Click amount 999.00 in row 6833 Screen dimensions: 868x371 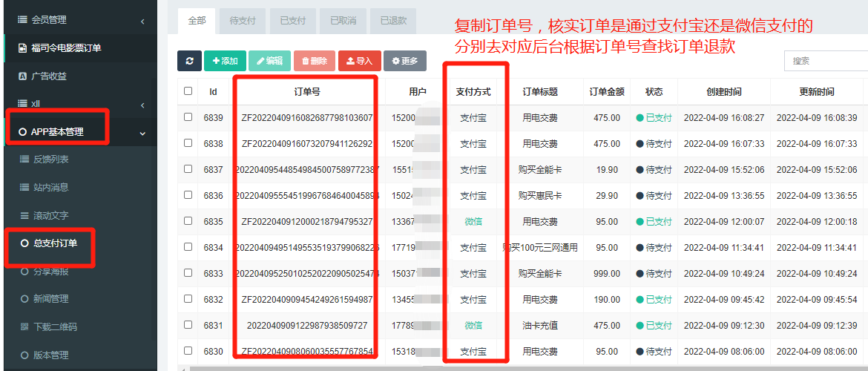tap(608, 274)
